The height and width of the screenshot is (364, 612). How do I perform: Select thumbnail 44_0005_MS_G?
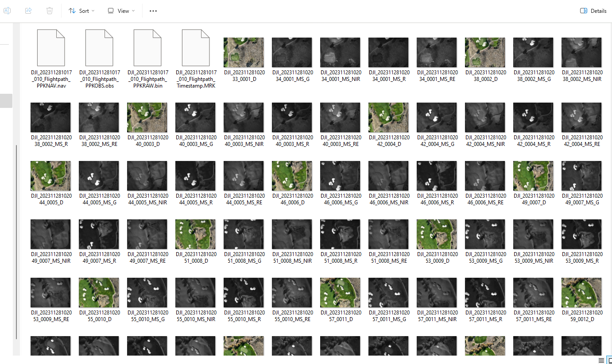[x=99, y=176]
